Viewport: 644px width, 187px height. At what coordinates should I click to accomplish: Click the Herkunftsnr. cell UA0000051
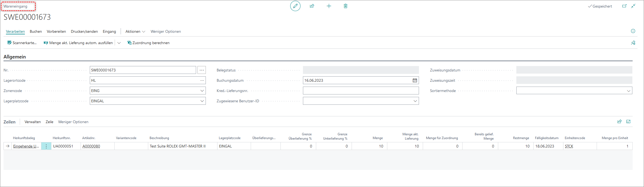point(66,146)
